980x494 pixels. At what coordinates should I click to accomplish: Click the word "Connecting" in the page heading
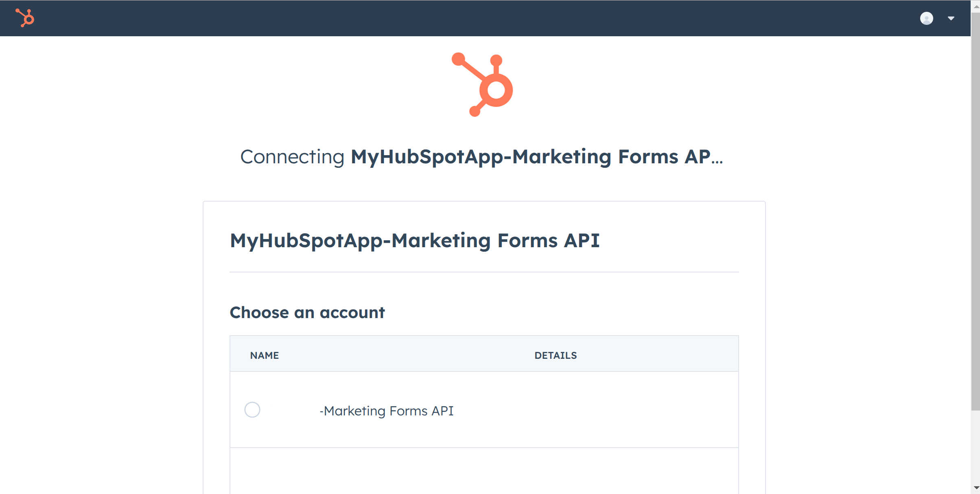coord(292,157)
